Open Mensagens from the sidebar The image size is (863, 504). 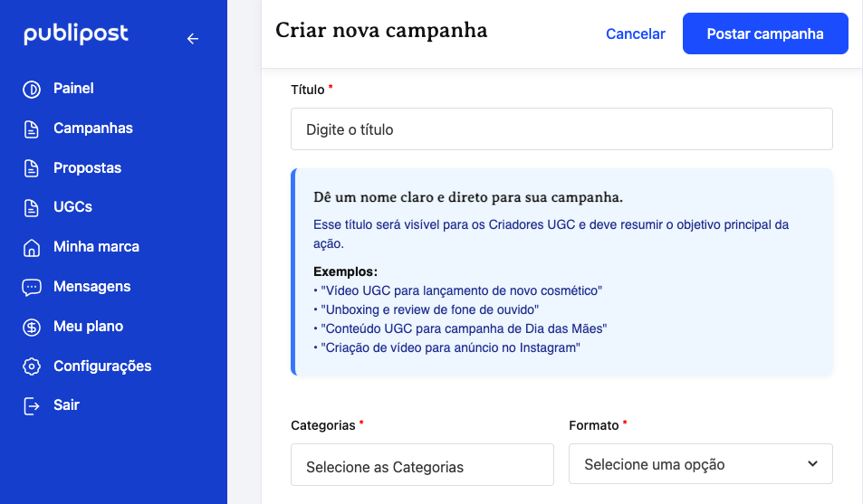click(92, 287)
